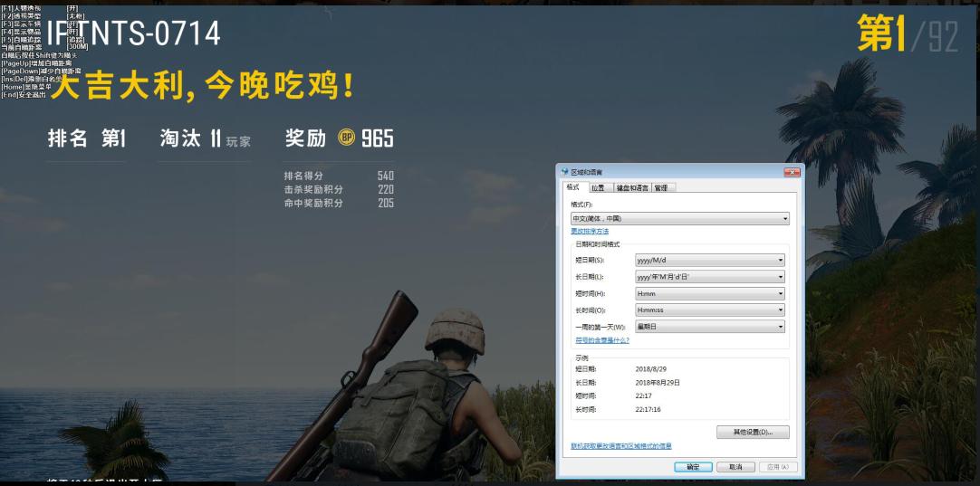Click the 排名 第1 result in game
The width and height of the screenshot is (980, 486).
pos(87,138)
